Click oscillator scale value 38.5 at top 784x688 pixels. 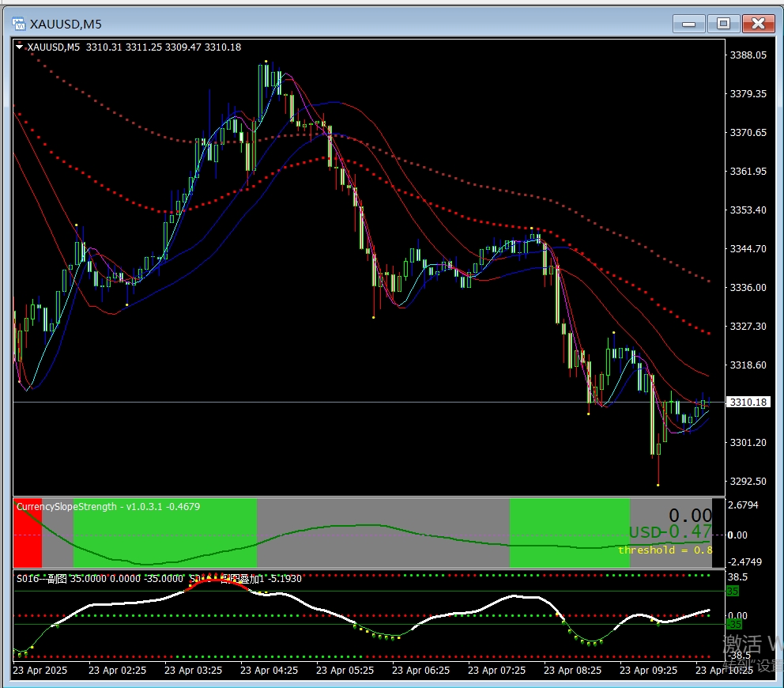click(x=737, y=577)
